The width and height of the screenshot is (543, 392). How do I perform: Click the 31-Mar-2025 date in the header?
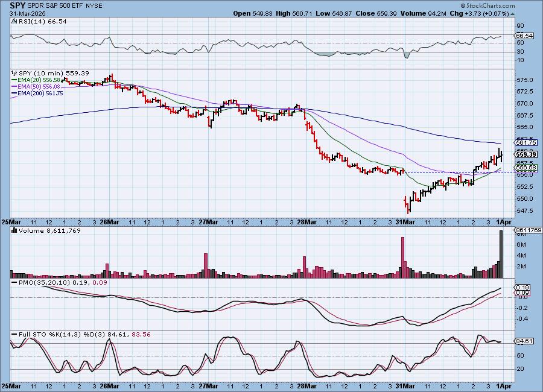(28, 13)
